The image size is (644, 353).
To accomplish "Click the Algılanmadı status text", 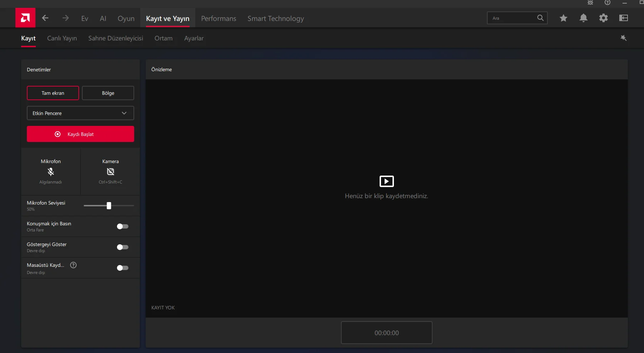I will point(50,182).
